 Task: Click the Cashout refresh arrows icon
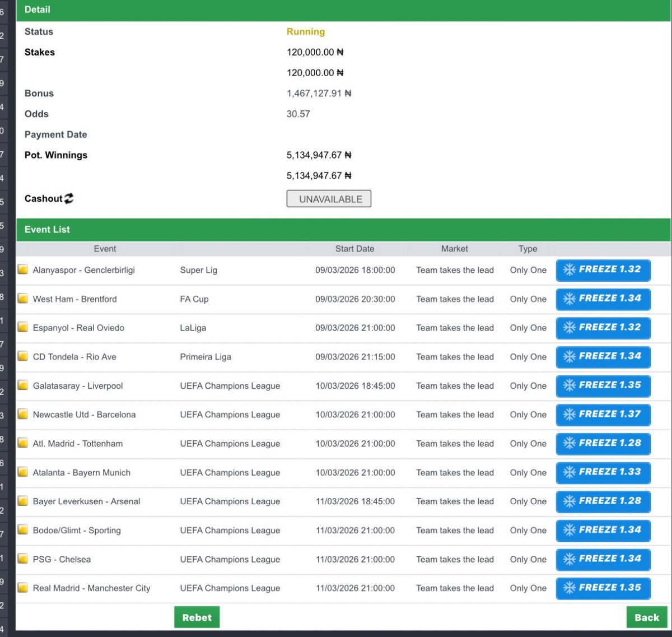[69, 198]
